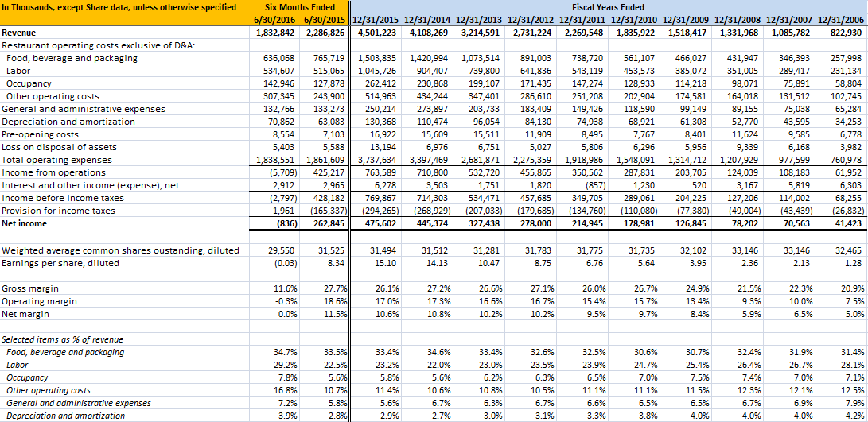Screen dimensions: 868x422
Task: Click 'Provision for income taxes' label
Action: [60, 211]
